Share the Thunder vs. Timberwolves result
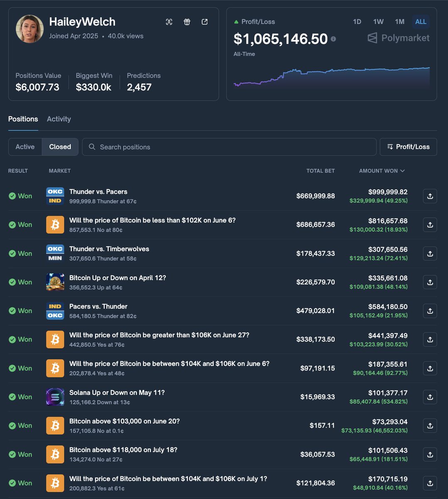This screenshot has width=448, height=499. [430, 254]
